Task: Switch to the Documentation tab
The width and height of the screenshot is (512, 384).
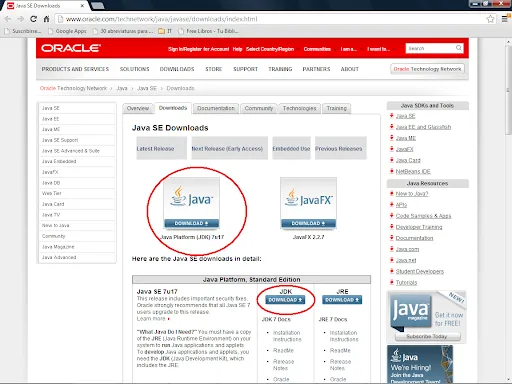Action: pos(216,108)
